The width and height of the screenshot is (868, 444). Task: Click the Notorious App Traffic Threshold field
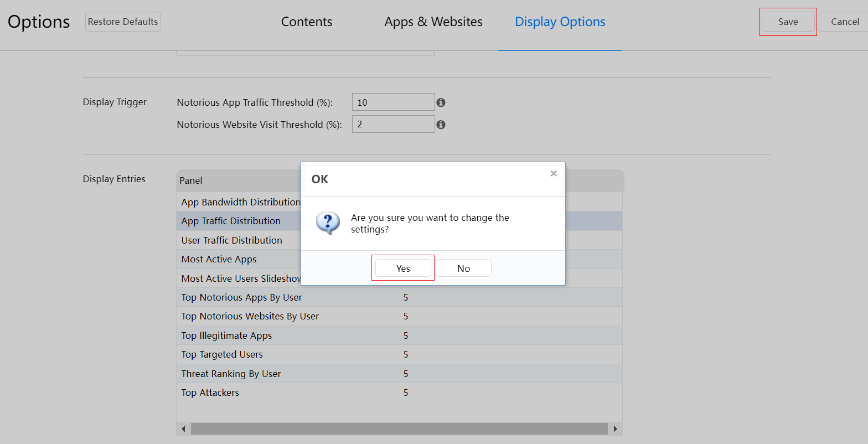(393, 102)
